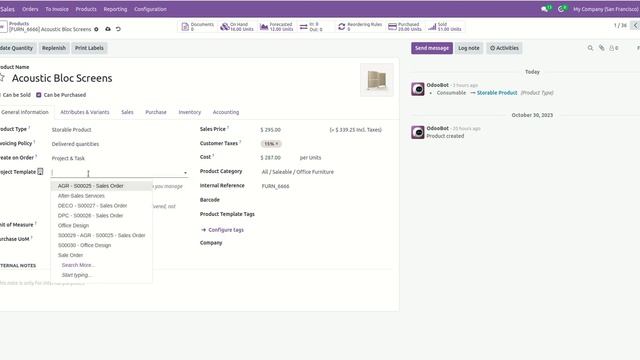Open the Orders menu
This screenshot has width=640, height=360.
[x=30, y=9]
